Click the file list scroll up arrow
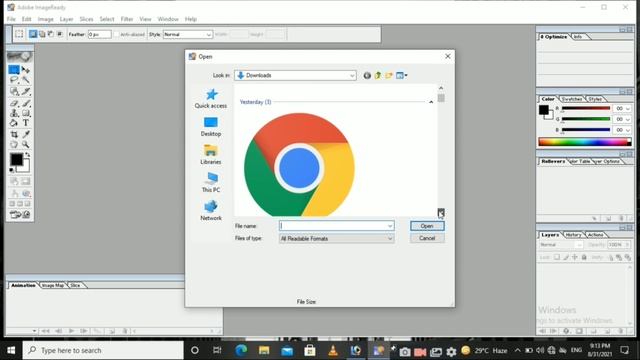Image resolution: width=640 pixels, height=360 pixels. [441, 88]
